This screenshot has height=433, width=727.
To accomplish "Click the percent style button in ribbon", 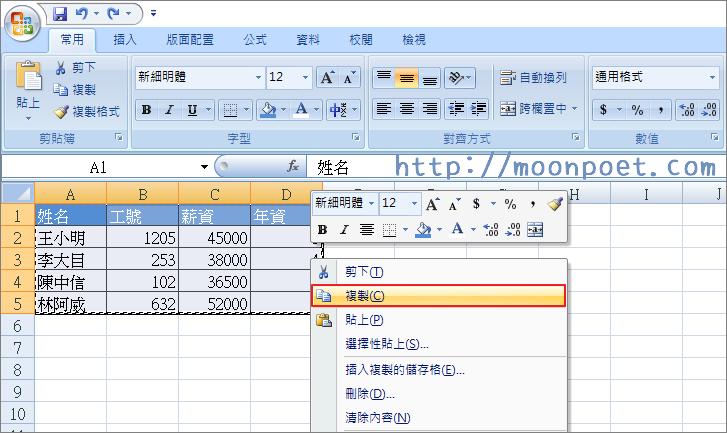I will pyautogui.click(x=635, y=110).
